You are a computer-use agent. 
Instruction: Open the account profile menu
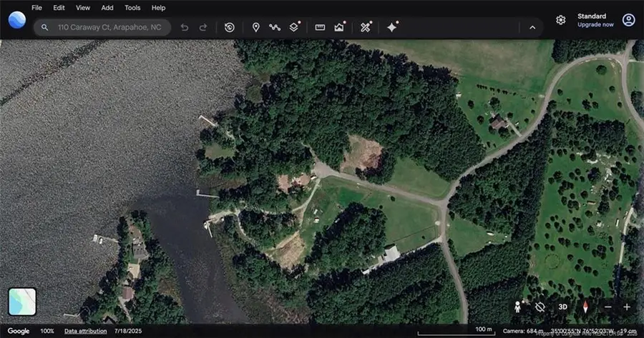point(628,20)
